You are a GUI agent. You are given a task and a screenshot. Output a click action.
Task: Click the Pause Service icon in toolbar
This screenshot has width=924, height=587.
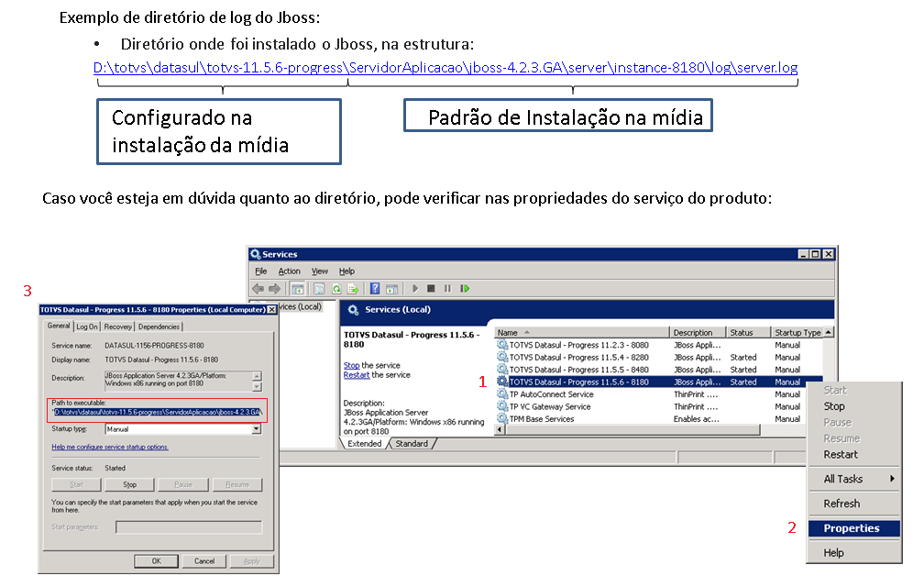point(447,289)
